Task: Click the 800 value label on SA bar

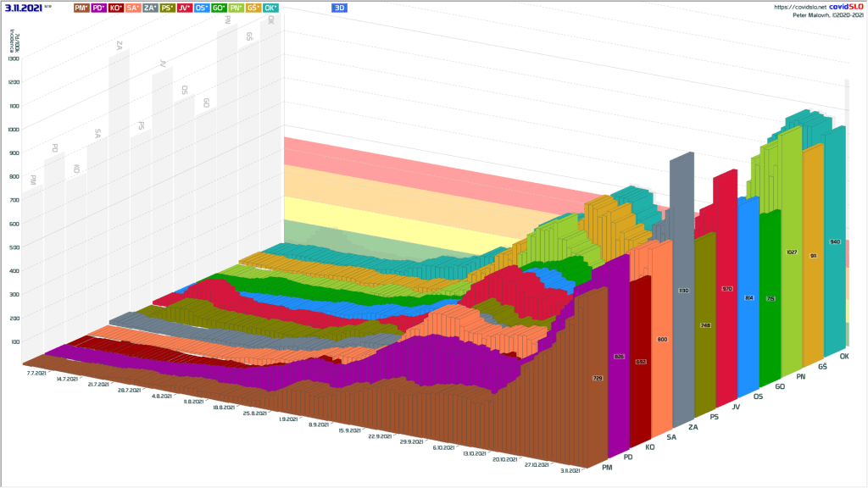Action: (x=662, y=340)
